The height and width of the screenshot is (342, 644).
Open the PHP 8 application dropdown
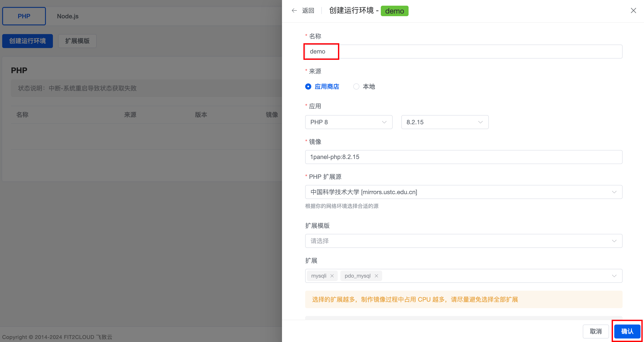pos(348,122)
